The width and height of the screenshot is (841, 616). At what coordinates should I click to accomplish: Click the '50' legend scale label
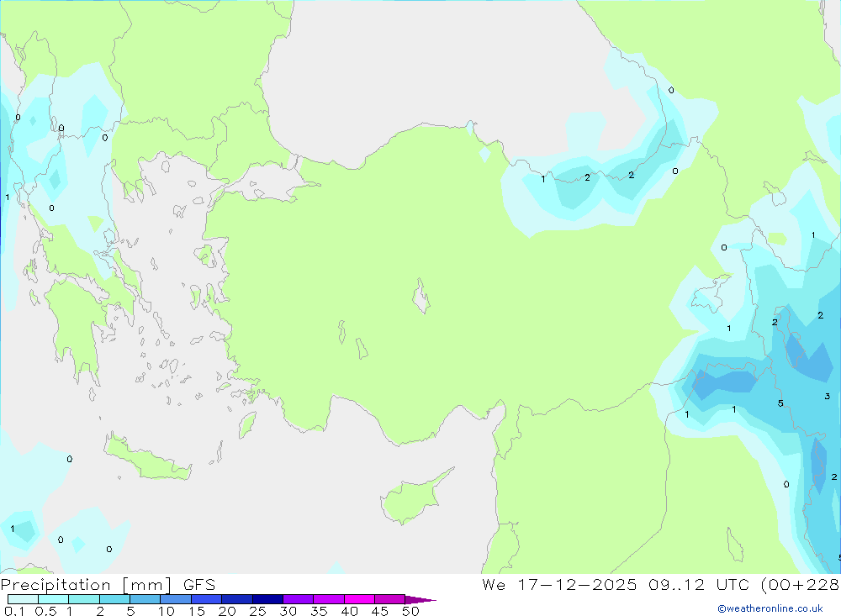411,611
